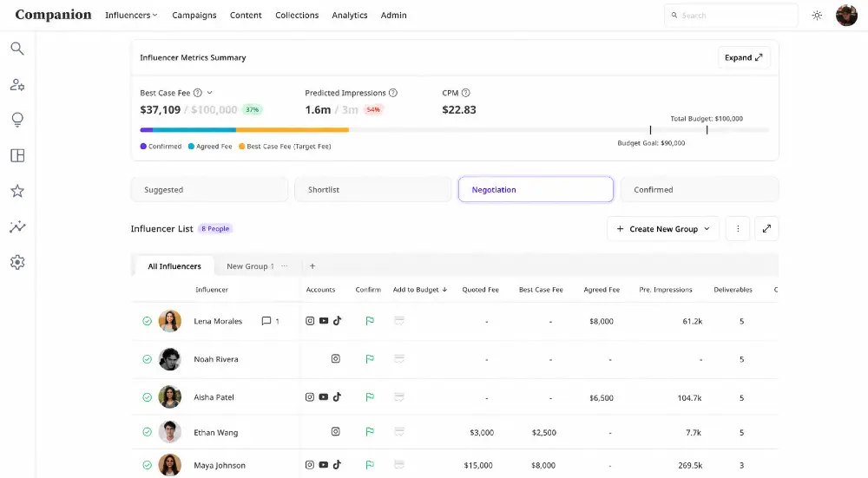This screenshot has height=478, width=868.
Task: Click Lena Morales Instagram account icon
Action: (310, 321)
